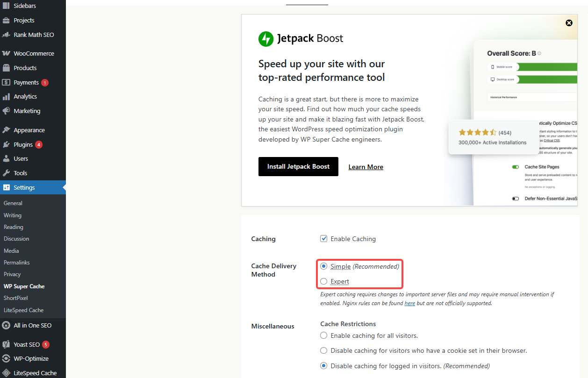588x378 pixels.
Task: Click the Install Jetpack Boost button
Action: click(x=298, y=167)
